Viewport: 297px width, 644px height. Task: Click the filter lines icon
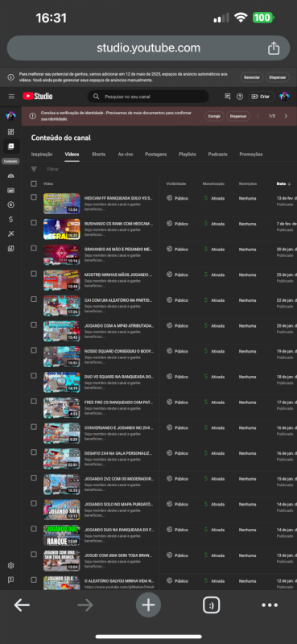point(34,169)
